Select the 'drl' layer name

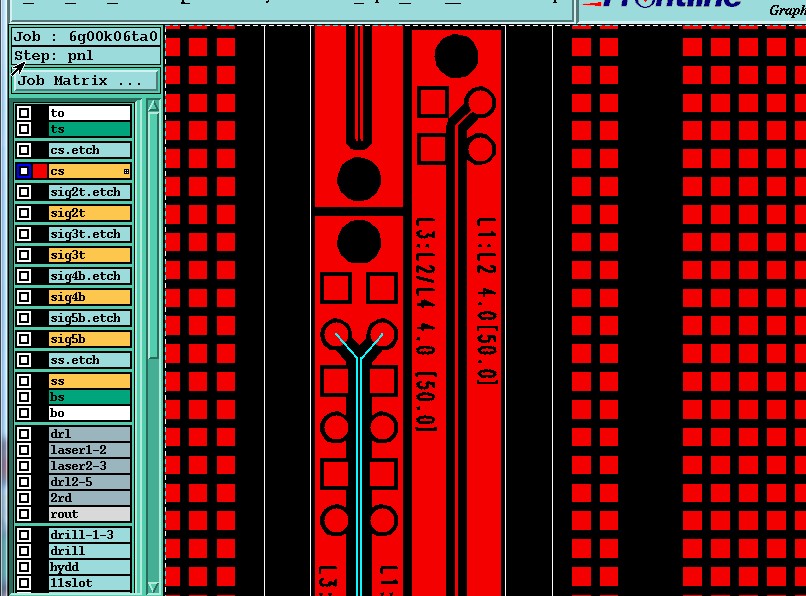[x=89, y=434]
